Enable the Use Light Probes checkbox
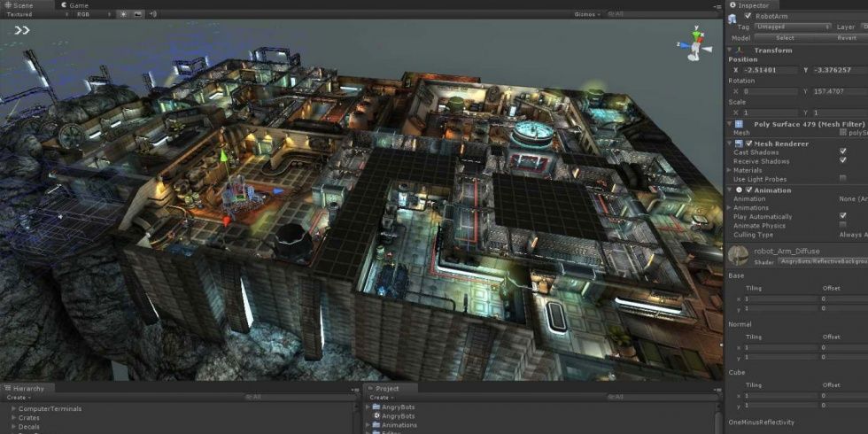 842,178
